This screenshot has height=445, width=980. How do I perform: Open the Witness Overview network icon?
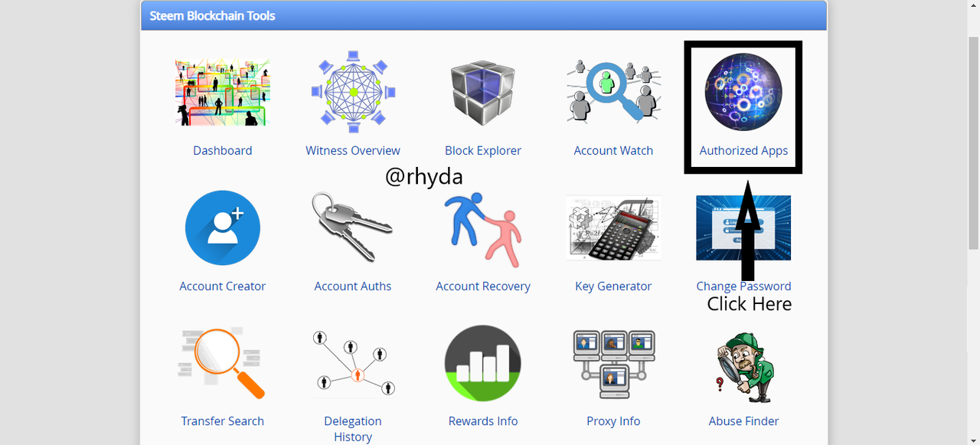coord(353,92)
